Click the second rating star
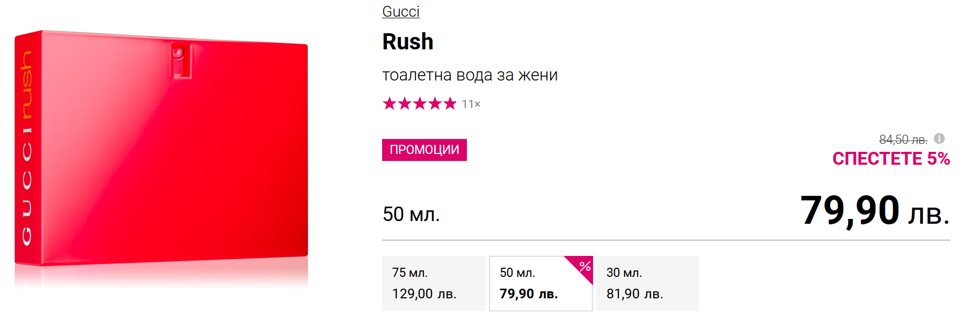Image resolution: width=980 pixels, height=323 pixels. (404, 104)
